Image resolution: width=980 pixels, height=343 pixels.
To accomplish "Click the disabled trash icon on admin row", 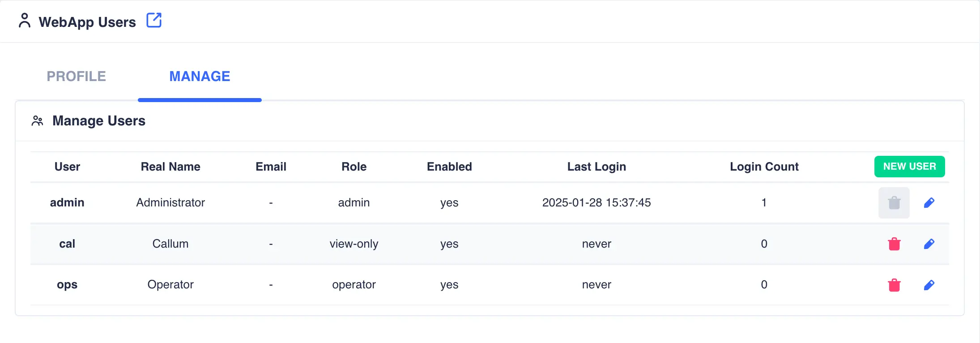I will (894, 202).
